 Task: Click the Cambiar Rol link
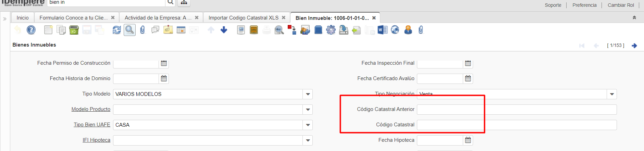click(x=621, y=5)
